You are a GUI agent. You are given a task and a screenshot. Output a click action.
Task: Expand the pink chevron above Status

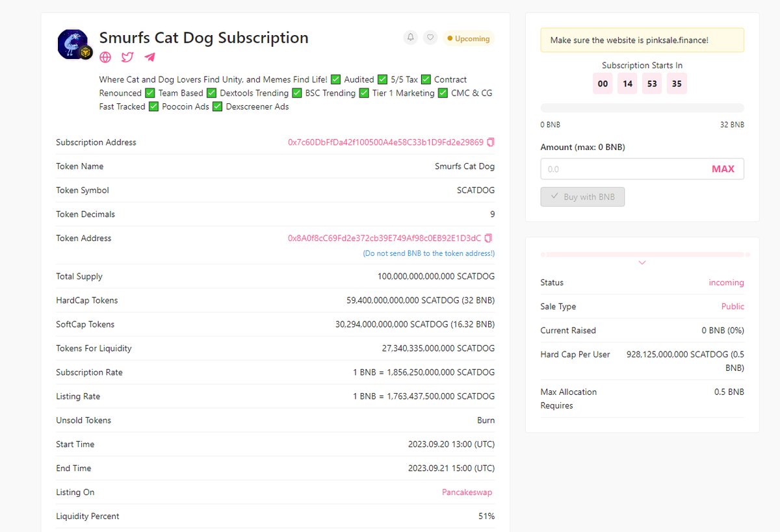click(x=642, y=262)
